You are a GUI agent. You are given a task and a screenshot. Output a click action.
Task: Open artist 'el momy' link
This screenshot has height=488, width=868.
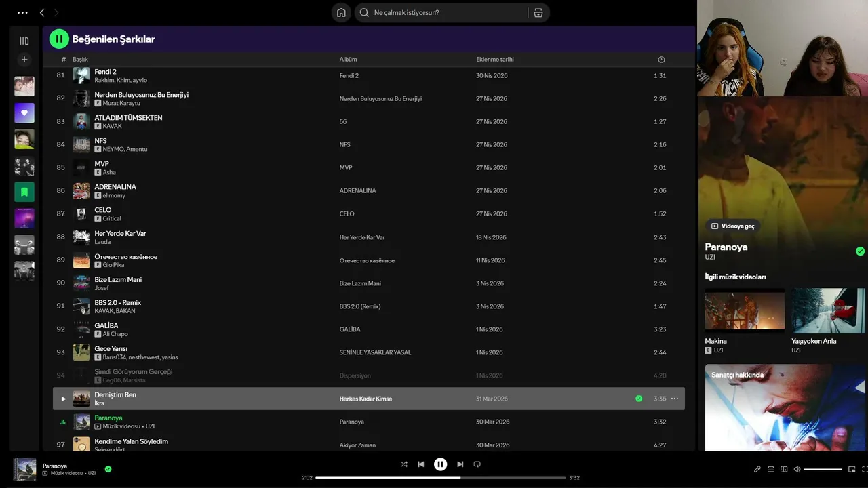pyautogui.click(x=114, y=196)
